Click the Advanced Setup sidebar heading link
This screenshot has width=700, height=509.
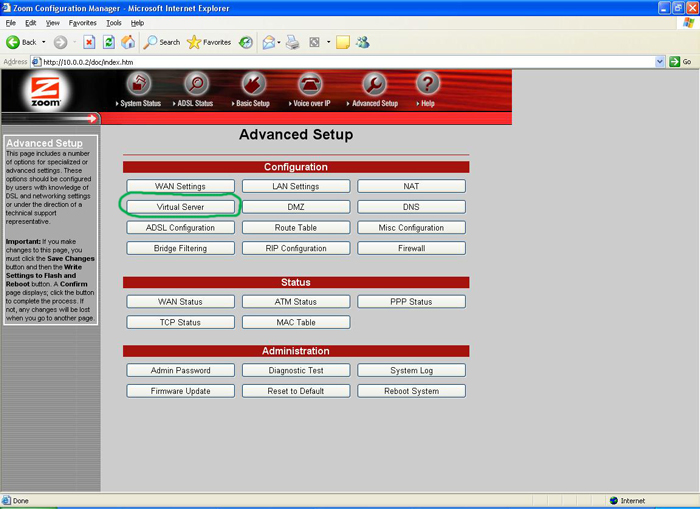44,143
